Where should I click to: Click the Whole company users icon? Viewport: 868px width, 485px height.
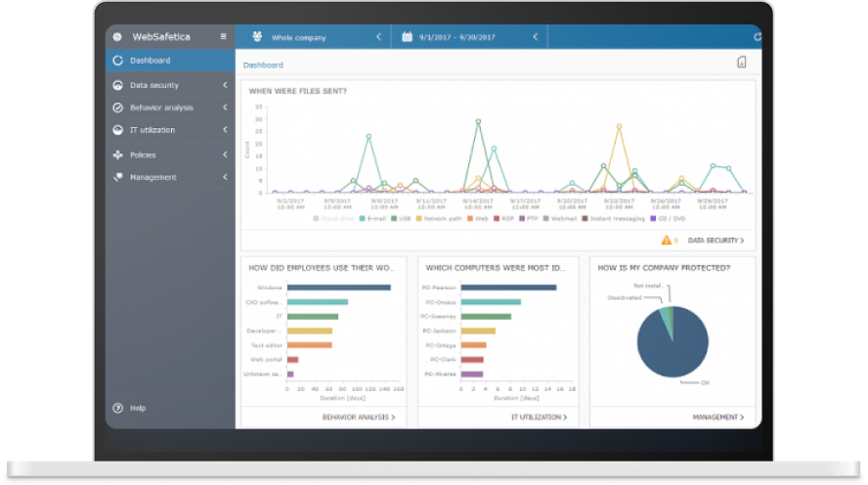click(257, 36)
